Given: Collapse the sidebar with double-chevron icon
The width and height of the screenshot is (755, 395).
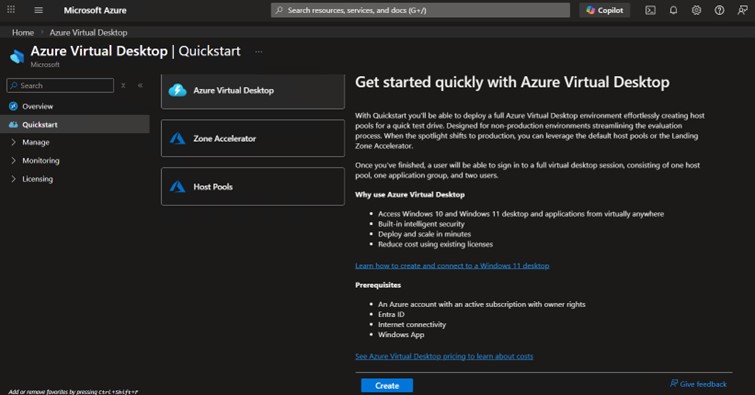Looking at the screenshot, I should [x=140, y=85].
